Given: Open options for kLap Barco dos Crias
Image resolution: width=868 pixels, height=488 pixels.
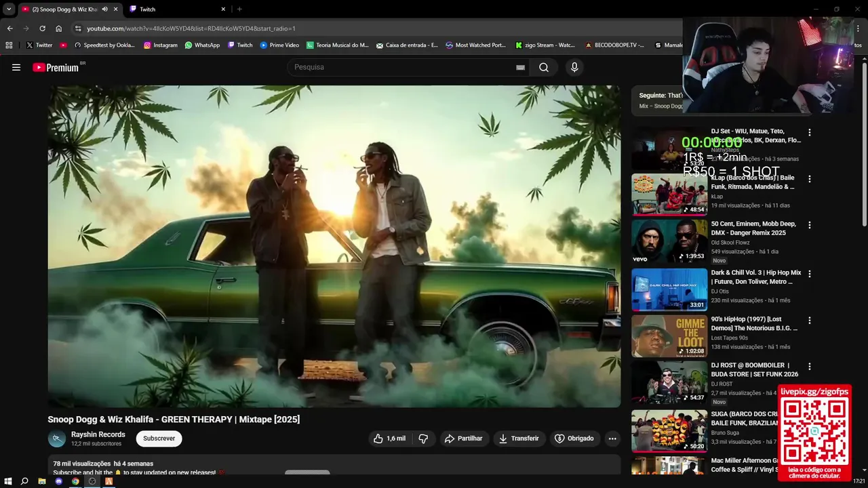Looking at the screenshot, I should click(809, 179).
